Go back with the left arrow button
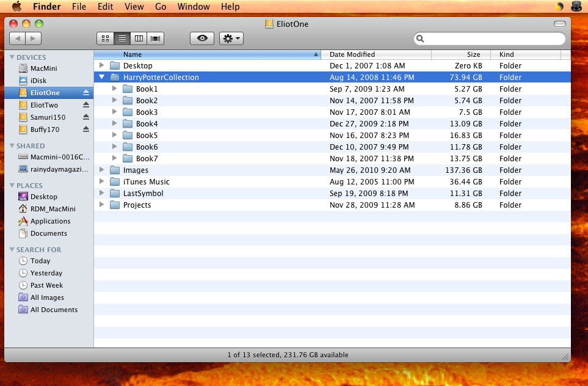The height and width of the screenshot is (386, 588). click(x=17, y=38)
